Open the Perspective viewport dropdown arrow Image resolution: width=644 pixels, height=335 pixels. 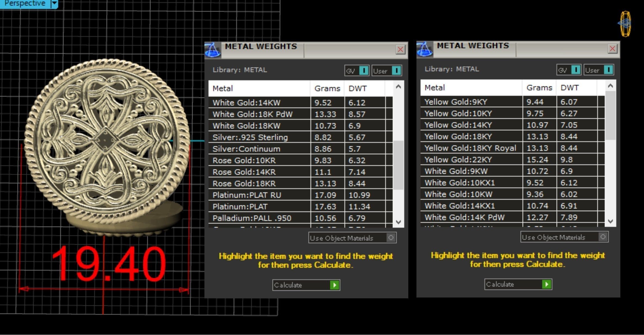(54, 4)
